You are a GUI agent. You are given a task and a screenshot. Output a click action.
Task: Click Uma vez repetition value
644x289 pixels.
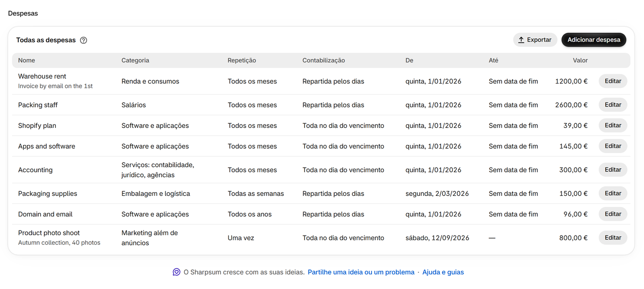(x=241, y=238)
